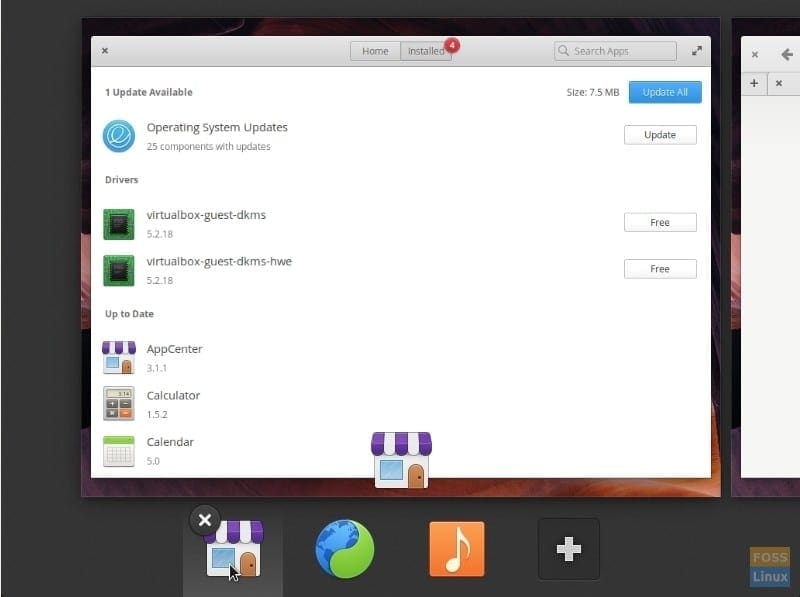Screen dimensions: 800x597
Task: Click the 'Size: 7.5 MB' label
Action: 592,92
